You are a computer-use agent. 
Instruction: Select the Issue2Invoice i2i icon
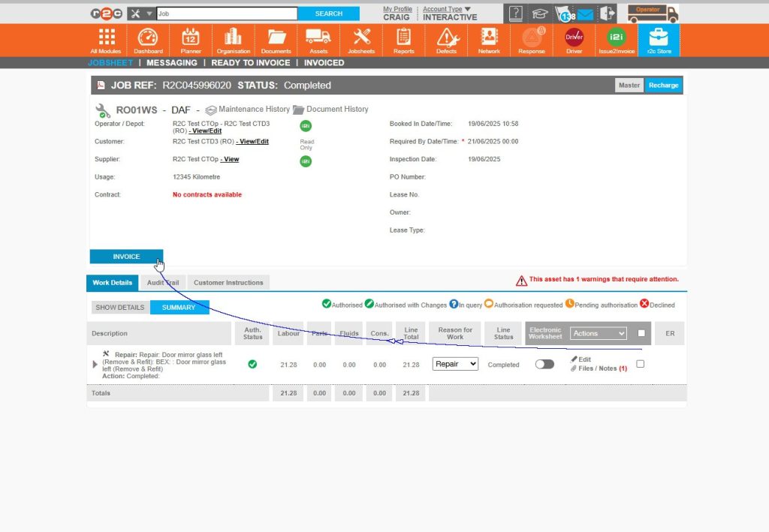(x=616, y=39)
